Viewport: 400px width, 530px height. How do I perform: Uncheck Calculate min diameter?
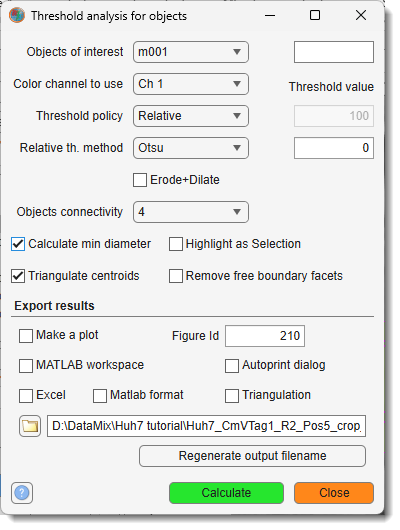click(18, 244)
